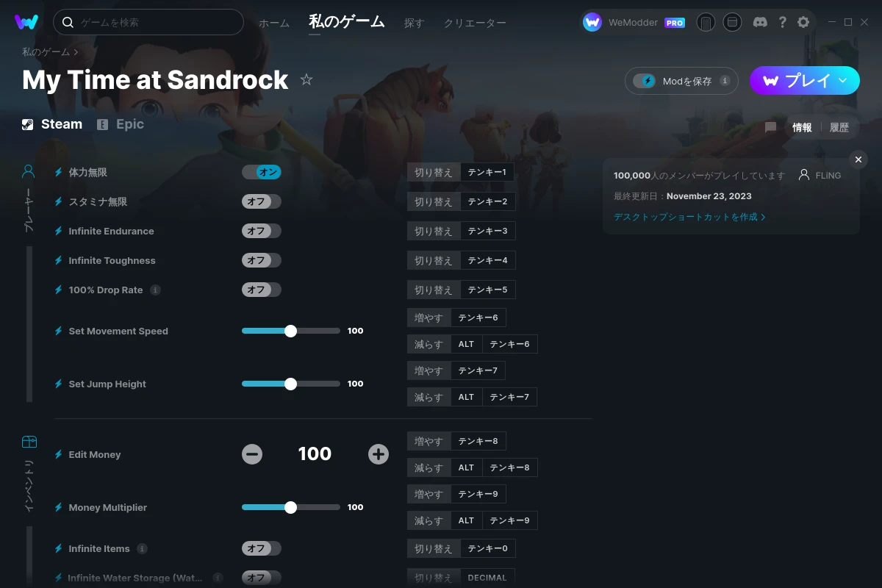Click the ゲームを検索 search field
882x588 pixels.
tap(148, 22)
